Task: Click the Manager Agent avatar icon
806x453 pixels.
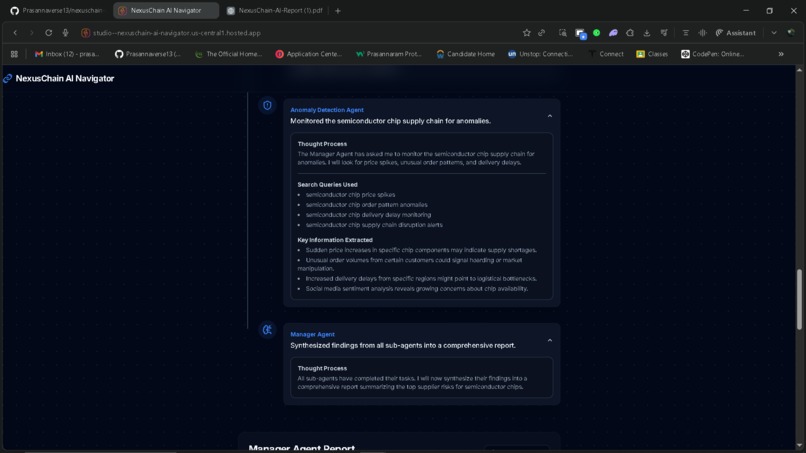Action: [267, 330]
